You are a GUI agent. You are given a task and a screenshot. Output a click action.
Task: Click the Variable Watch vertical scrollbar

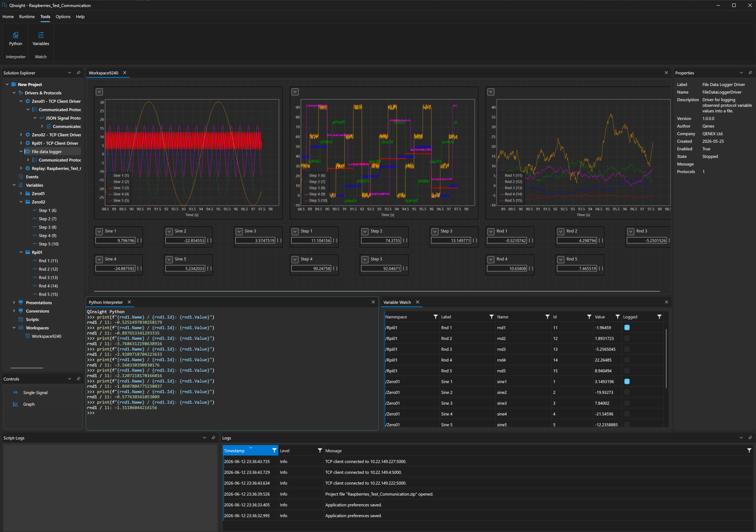point(667,358)
